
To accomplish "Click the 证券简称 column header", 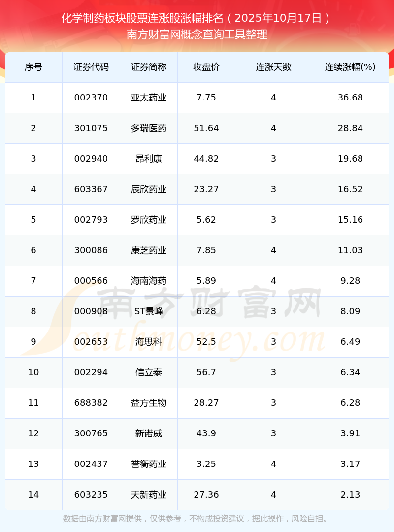I will click(x=149, y=67).
